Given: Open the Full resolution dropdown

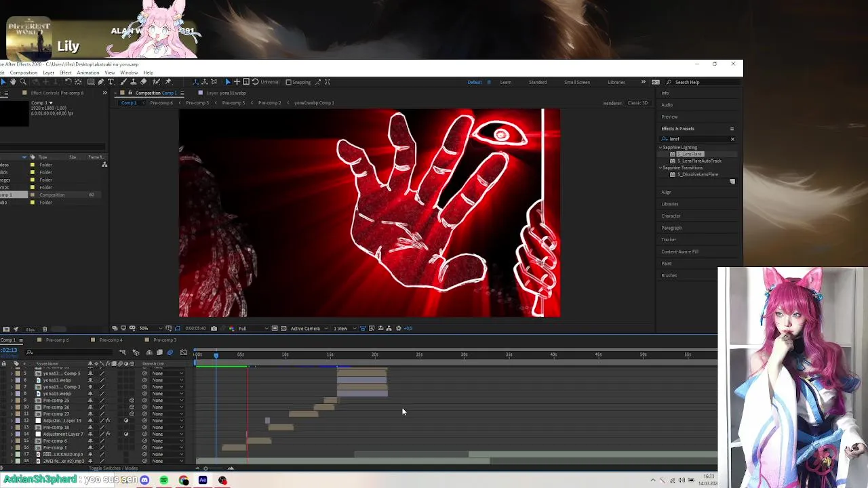Looking at the screenshot, I should [x=254, y=328].
